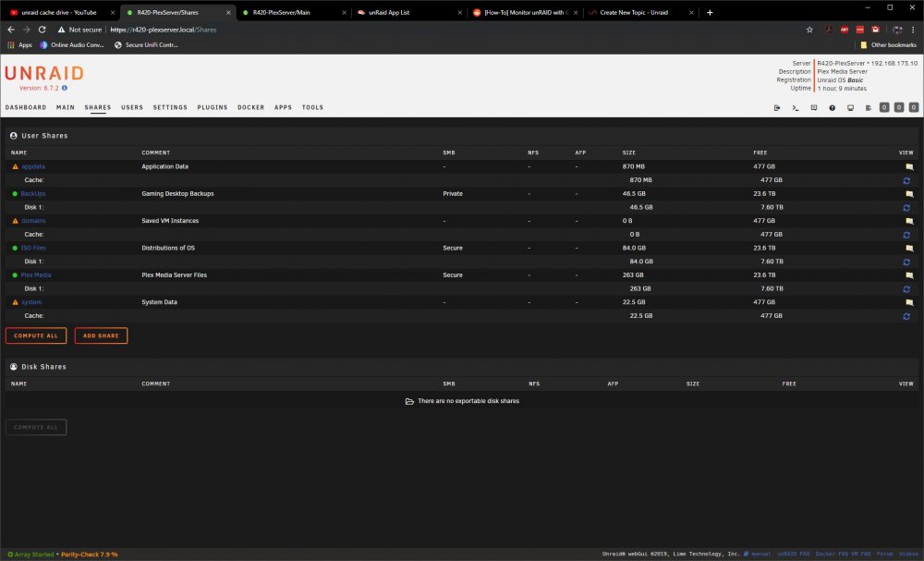Open the Docker menu

point(250,108)
